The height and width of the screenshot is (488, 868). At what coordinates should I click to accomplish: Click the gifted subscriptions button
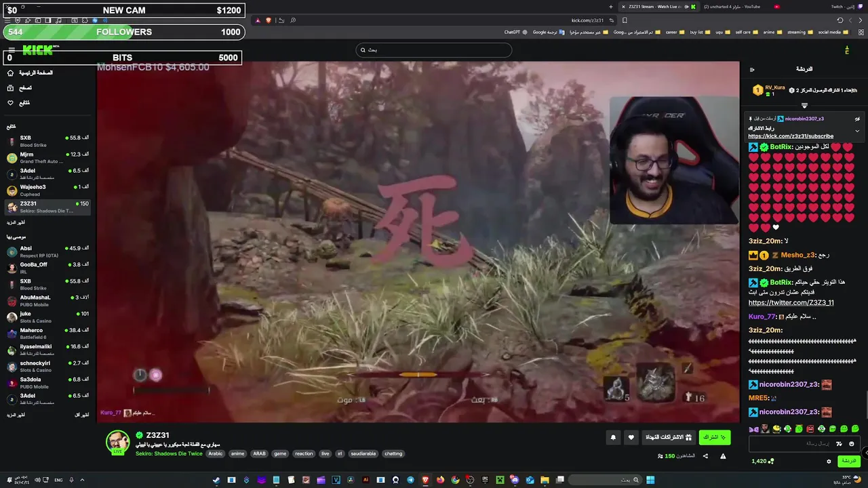click(x=669, y=437)
